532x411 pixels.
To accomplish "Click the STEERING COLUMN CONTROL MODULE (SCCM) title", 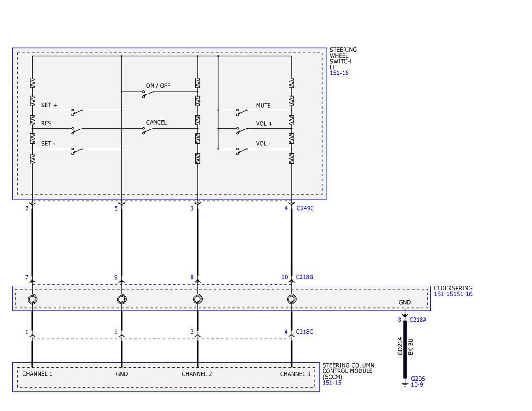I will click(x=348, y=371).
